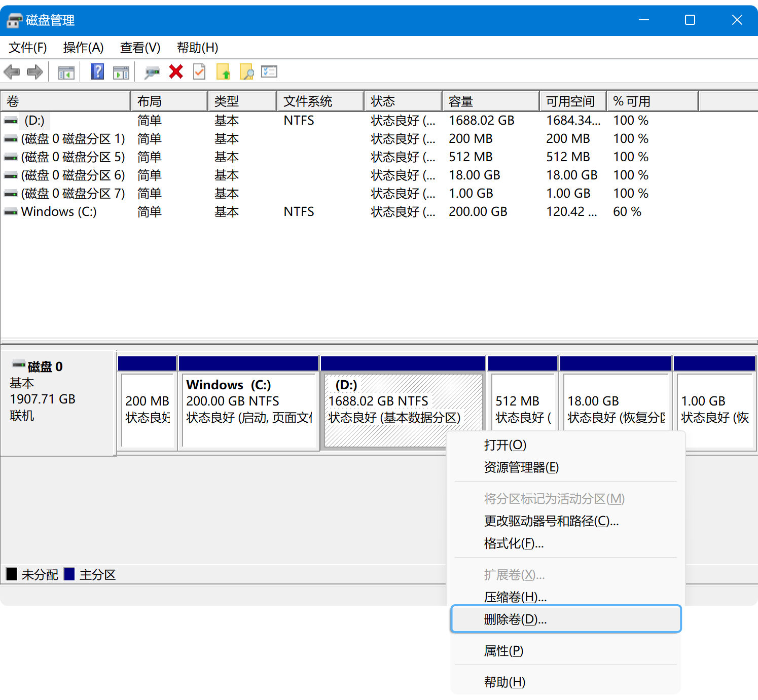Click the checklist settings toolbar icon
The image size is (758, 700).
coord(269,72)
